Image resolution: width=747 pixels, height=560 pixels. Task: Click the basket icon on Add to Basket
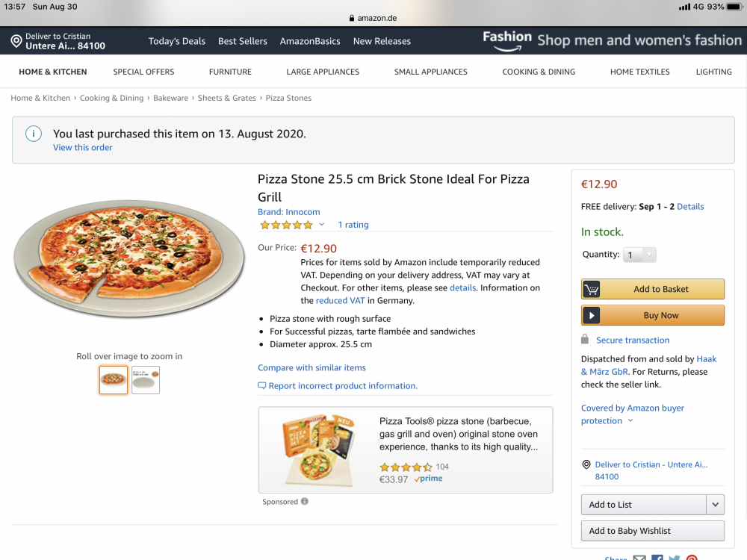592,290
